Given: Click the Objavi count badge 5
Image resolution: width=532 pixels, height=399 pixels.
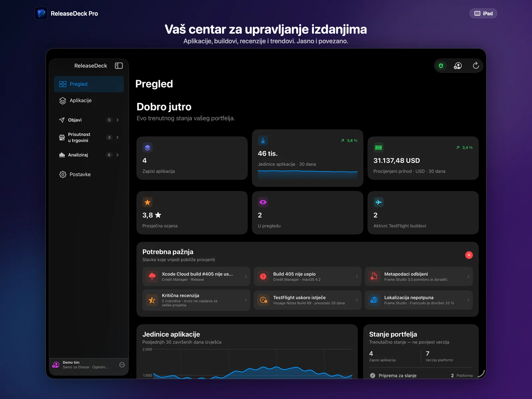Looking at the screenshot, I should tap(109, 120).
